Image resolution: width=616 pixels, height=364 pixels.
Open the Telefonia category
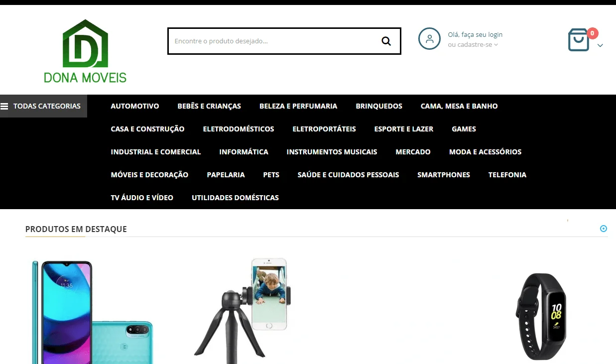(x=507, y=175)
